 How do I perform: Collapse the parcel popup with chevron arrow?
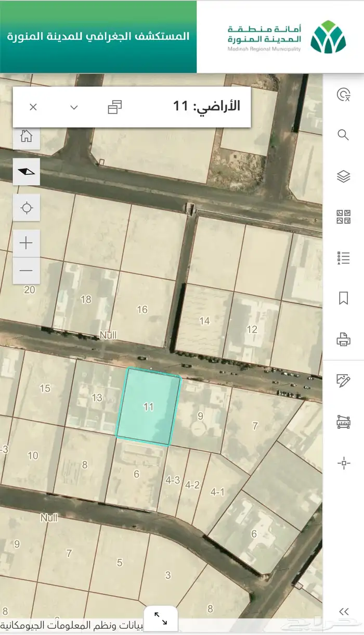tap(74, 107)
